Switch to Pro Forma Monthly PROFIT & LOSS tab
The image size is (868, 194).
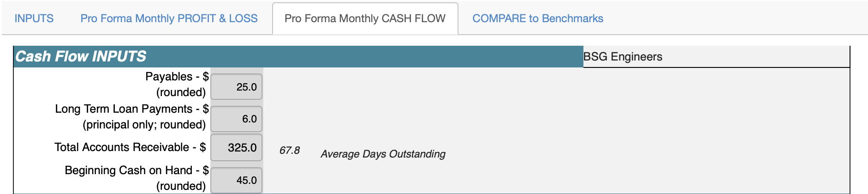pyautogui.click(x=169, y=18)
